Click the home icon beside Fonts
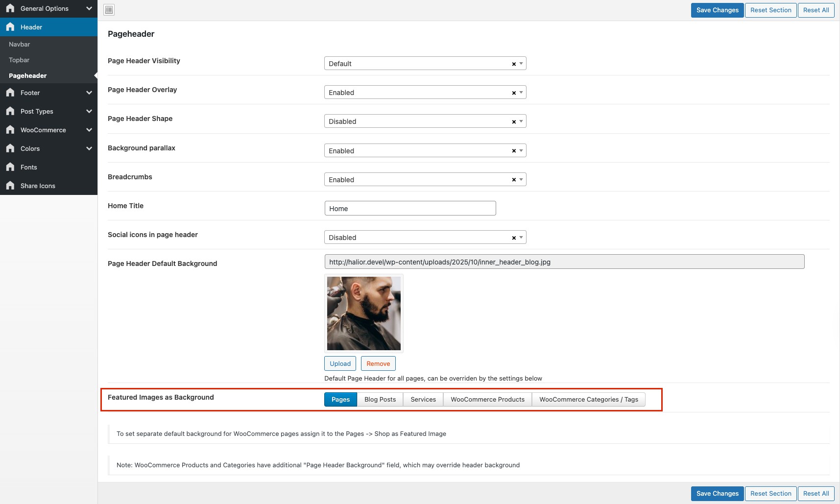This screenshot has width=840, height=504. (10, 167)
